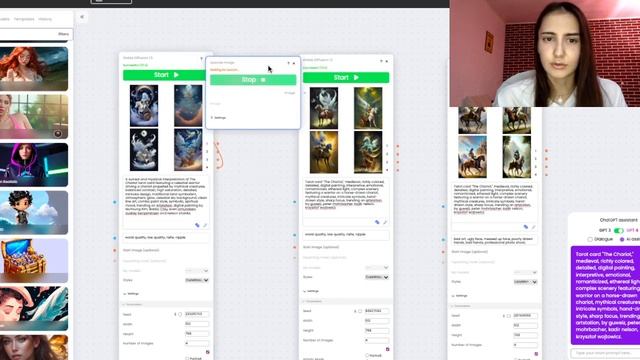This screenshot has height=360, width=640.
Task: Select the red-haired woman template thumbnail
Action: 34,69
